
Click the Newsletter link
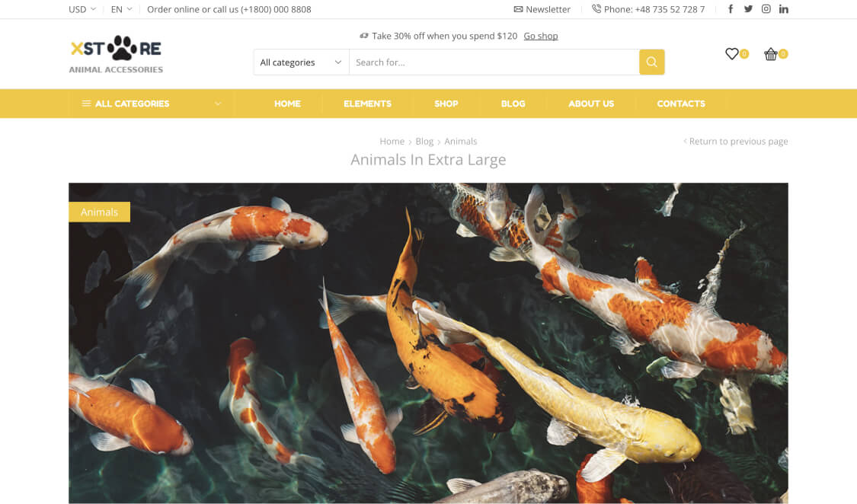click(542, 9)
